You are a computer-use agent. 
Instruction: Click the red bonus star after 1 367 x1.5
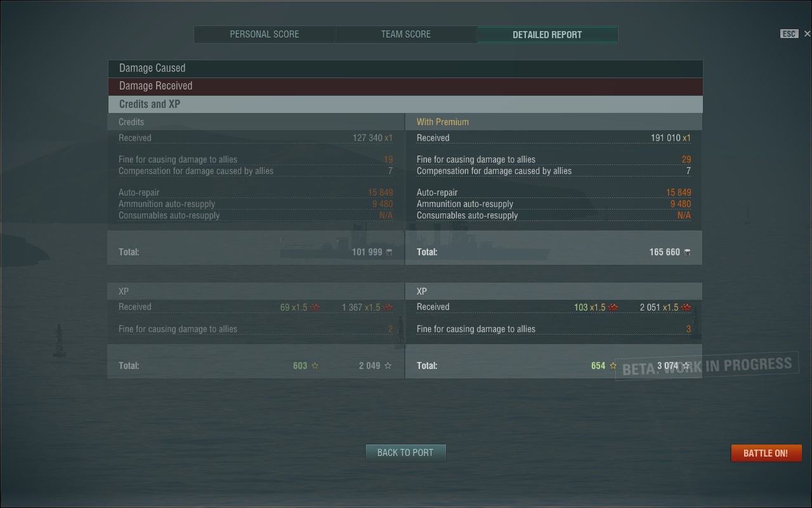coord(388,307)
